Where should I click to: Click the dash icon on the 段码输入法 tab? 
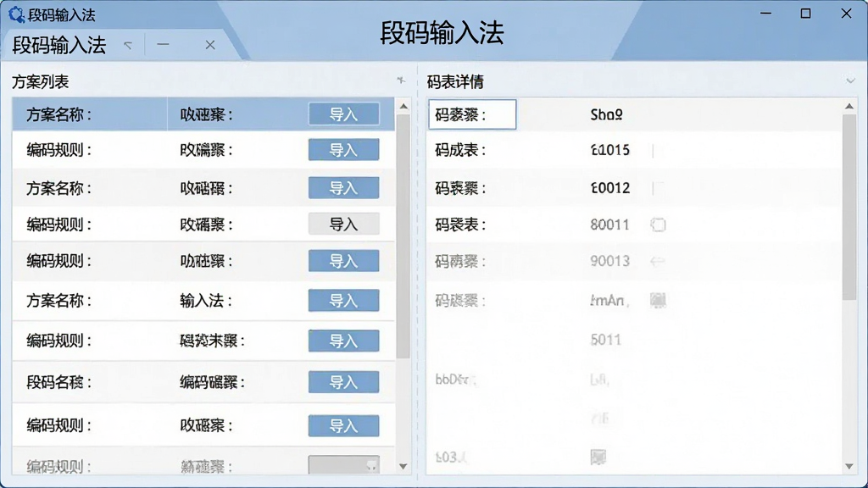[163, 44]
